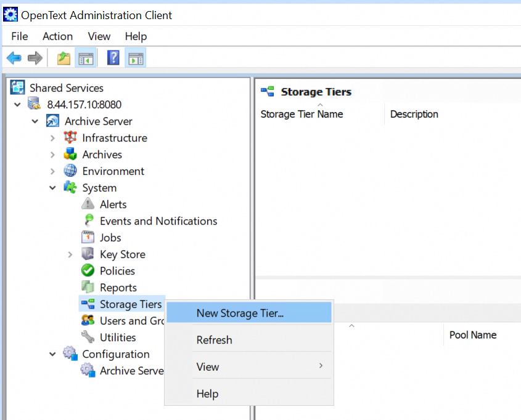Click the Environment globe icon
Viewport: 521px width, 420px height.
tap(70, 171)
